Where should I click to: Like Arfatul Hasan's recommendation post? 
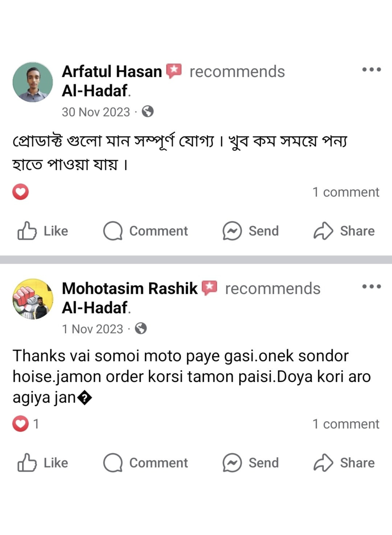(43, 231)
